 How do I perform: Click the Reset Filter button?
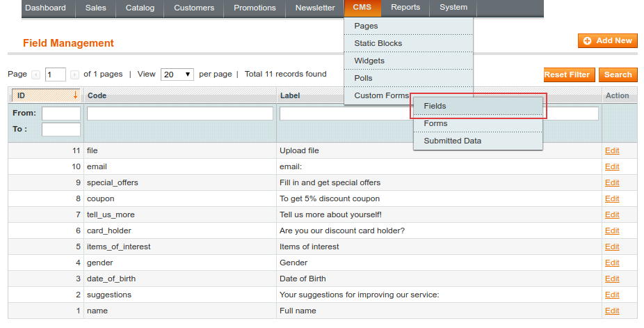pyautogui.click(x=568, y=75)
